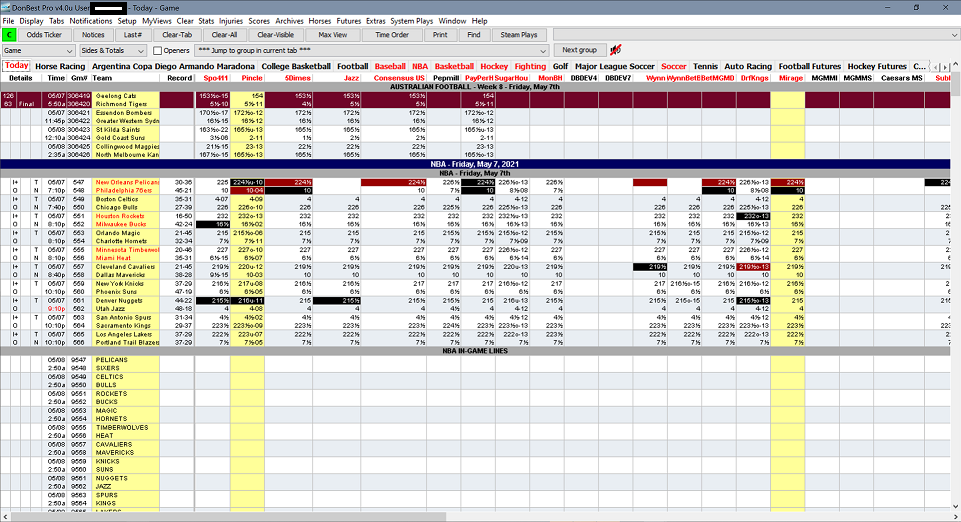961x522 pixels.
Task: Switch to the Hockey Futures tab
Action: point(877,66)
